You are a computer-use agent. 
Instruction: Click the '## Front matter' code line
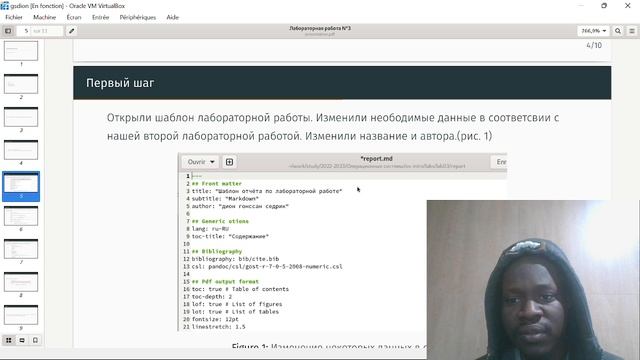pyautogui.click(x=217, y=184)
